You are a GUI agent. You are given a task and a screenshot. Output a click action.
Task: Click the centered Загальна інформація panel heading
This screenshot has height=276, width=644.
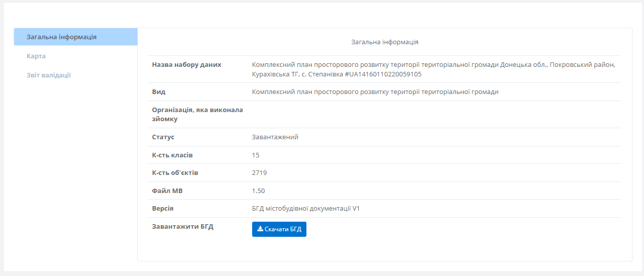click(x=384, y=42)
